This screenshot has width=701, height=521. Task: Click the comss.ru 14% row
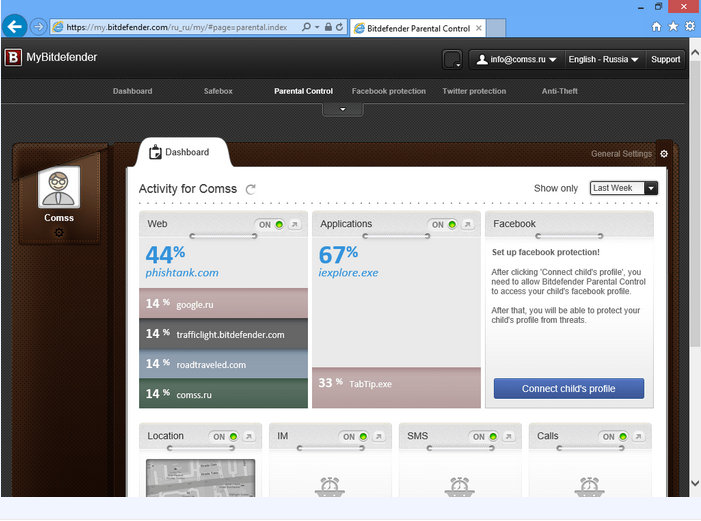[224, 394]
